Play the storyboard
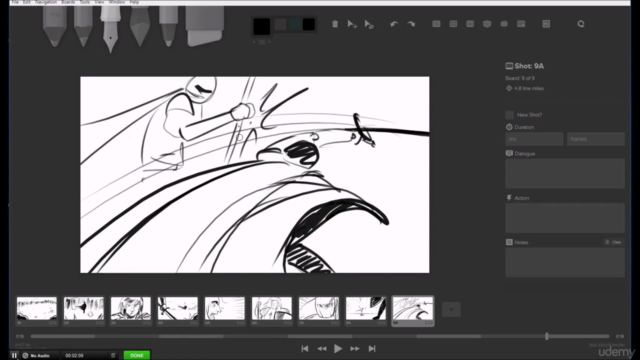The width and height of the screenshot is (640, 360). [x=338, y=349]
